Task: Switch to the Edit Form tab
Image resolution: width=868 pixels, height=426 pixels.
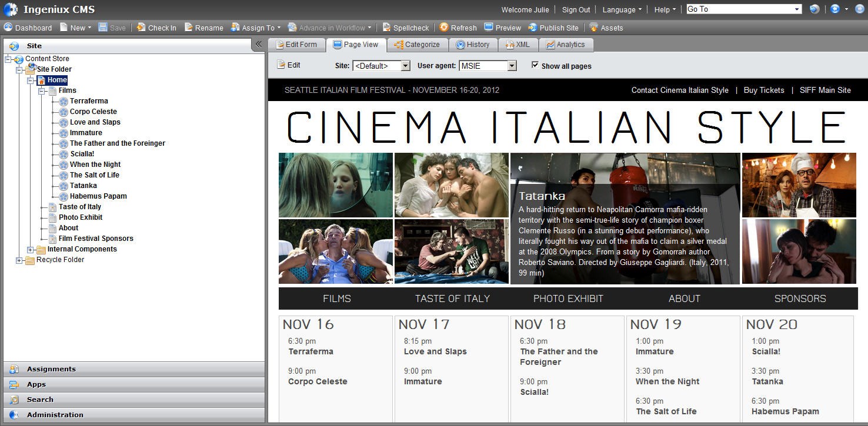Action: [296, 45]
